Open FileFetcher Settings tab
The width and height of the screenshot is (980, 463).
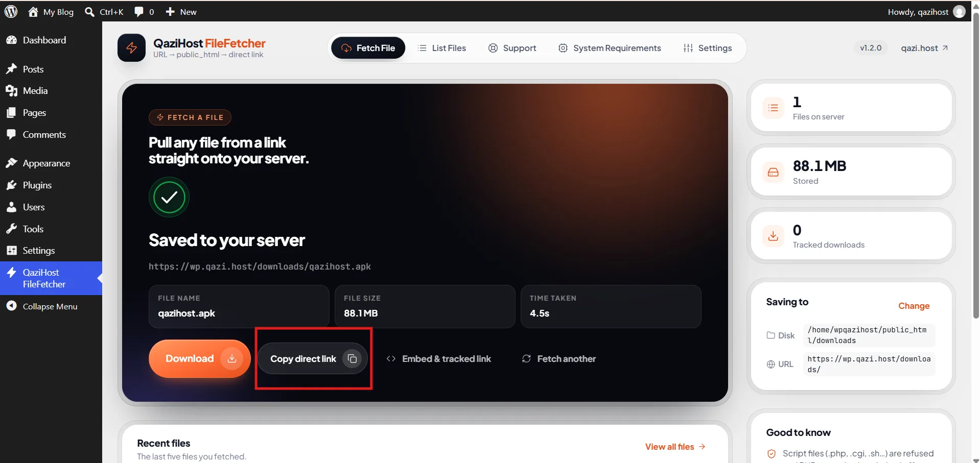point(708,48)
